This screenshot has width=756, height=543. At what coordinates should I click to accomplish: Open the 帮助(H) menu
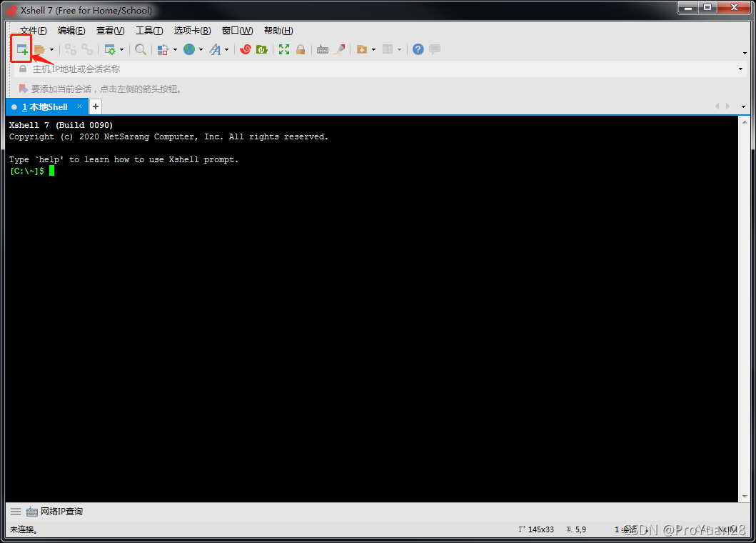(278, 31)
